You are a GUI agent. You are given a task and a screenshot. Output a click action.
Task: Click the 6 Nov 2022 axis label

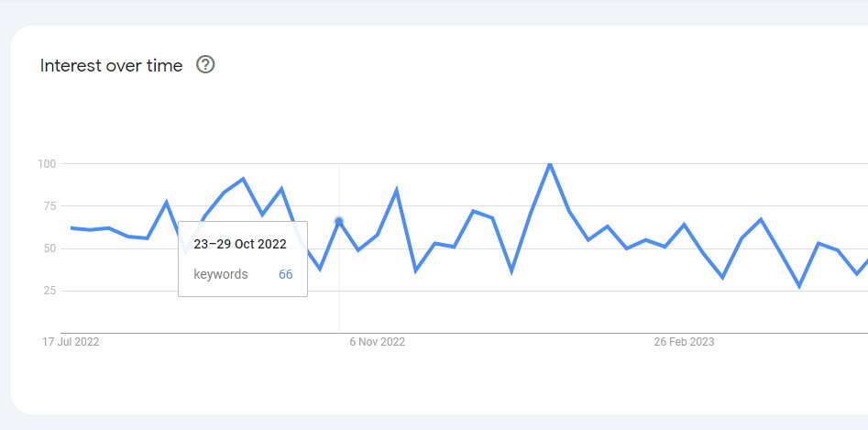pos(377,341)
